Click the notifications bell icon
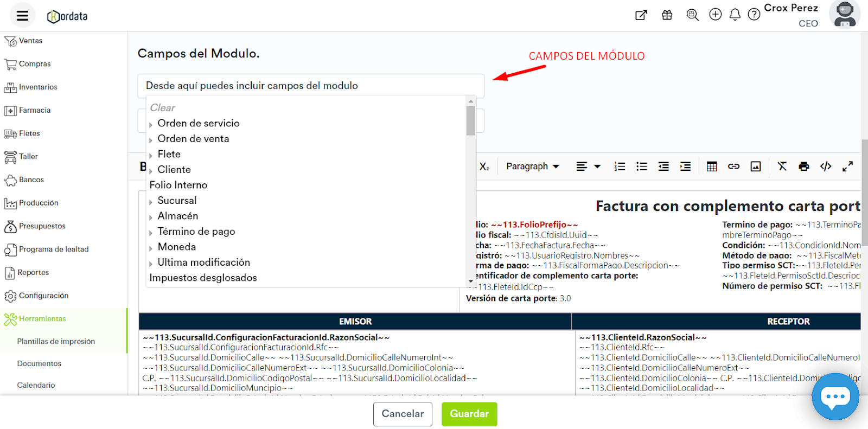Viewport: 868px width, 429px height. click(735, 15)
